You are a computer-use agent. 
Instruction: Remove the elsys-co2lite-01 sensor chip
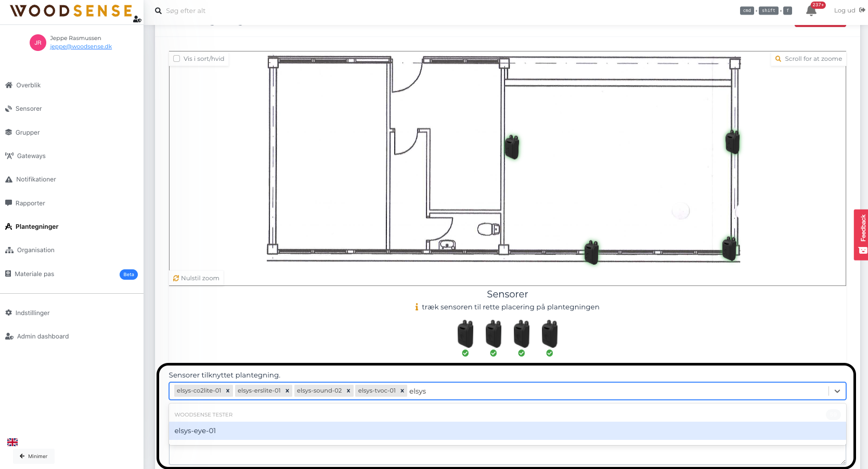click(x=228, y=390)
